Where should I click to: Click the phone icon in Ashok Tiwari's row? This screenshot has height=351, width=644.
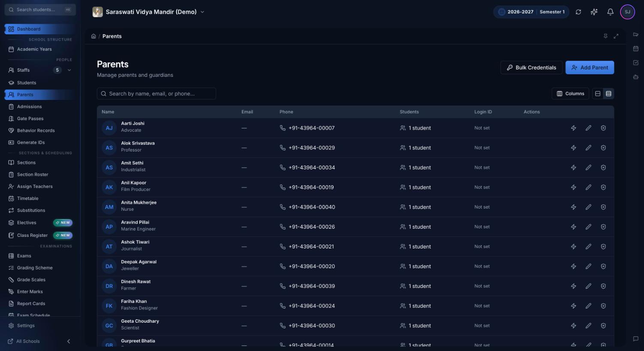[x=283, y=246]
